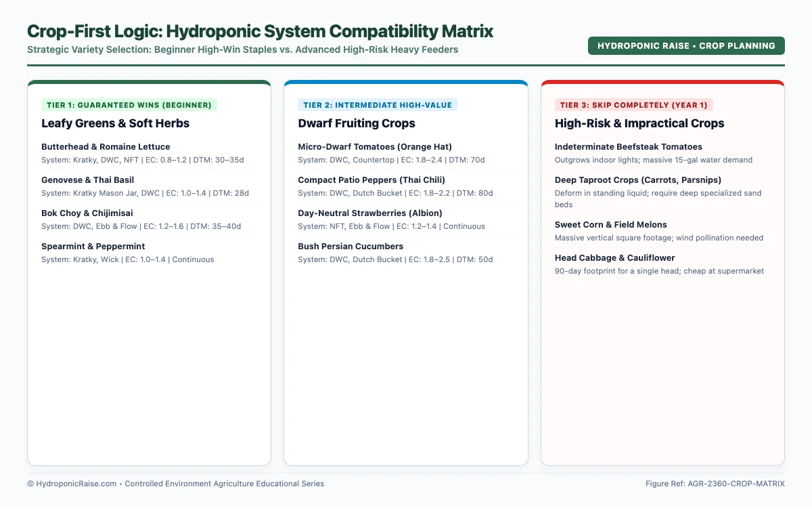Click the DWC, Countertop tomato details
812x508 pixels.
(x=391, y=160)
